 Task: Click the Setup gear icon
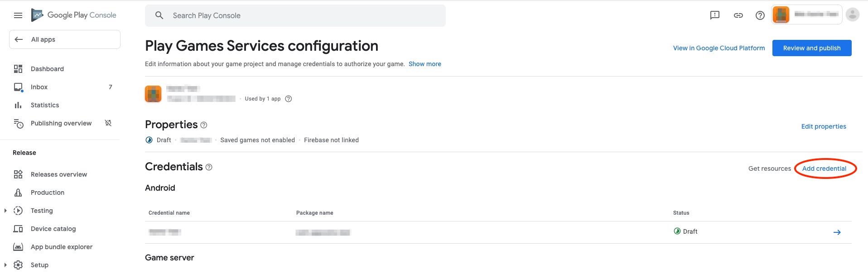coord(18,265)
